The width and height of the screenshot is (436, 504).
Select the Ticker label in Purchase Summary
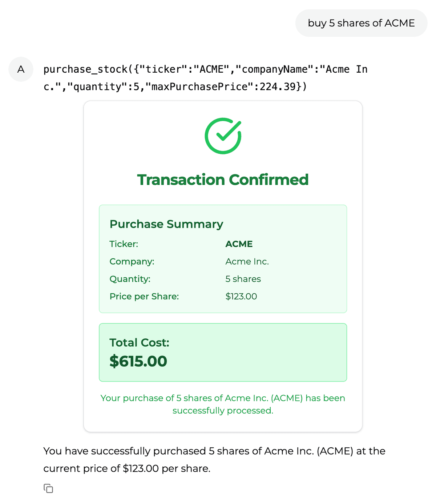124,244
